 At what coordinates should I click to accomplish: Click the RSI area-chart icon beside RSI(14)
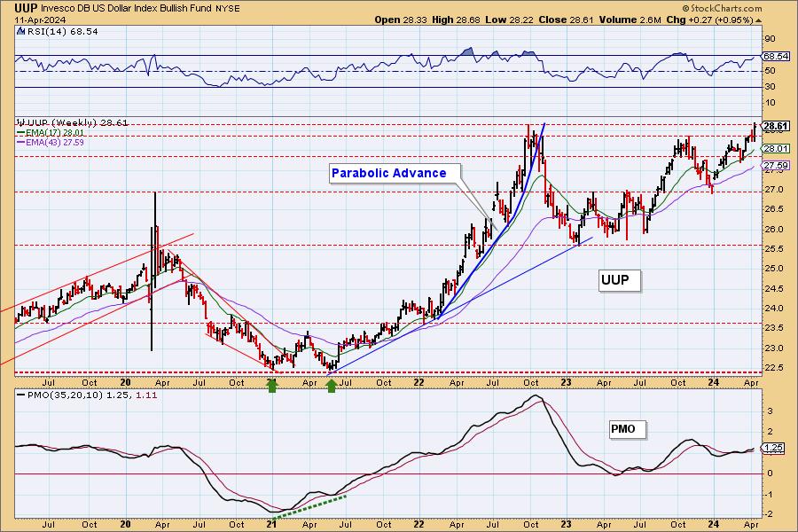pyautogui.click(x=21, y=32)
